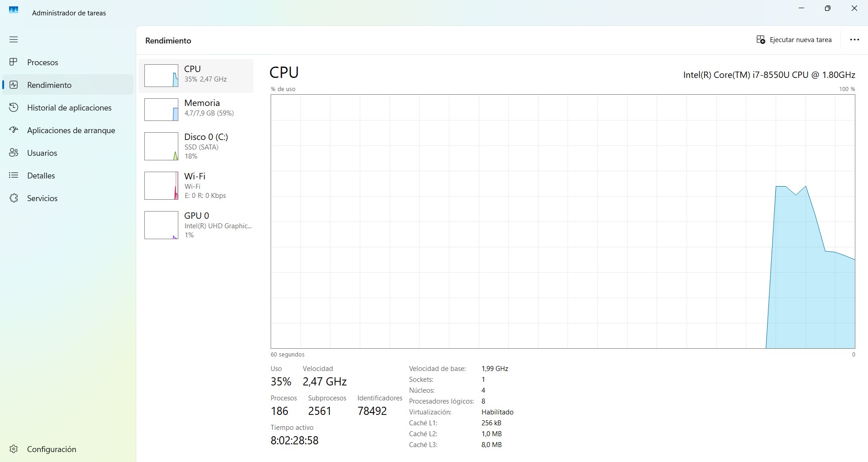Click the Usuarios people icon
This screenshot has width=868, height=462.
tap(14, 153)
